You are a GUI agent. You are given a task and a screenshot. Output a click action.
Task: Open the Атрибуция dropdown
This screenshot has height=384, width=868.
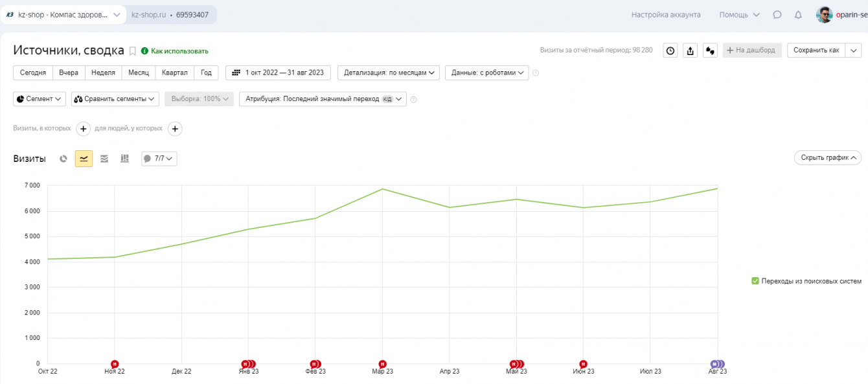323,99
